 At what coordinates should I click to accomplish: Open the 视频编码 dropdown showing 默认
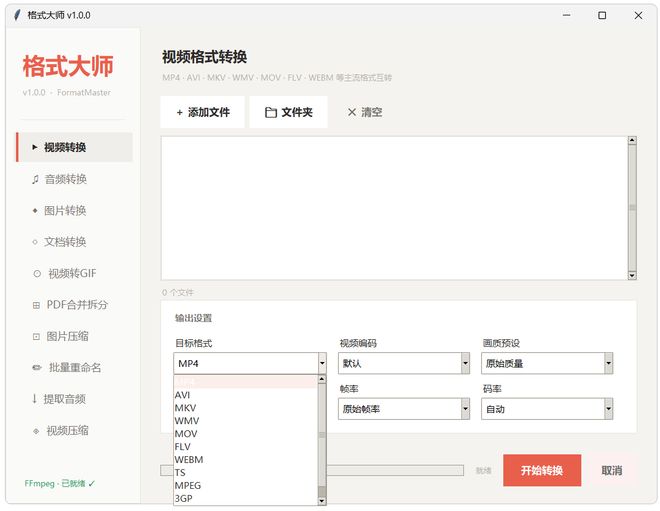404,363
